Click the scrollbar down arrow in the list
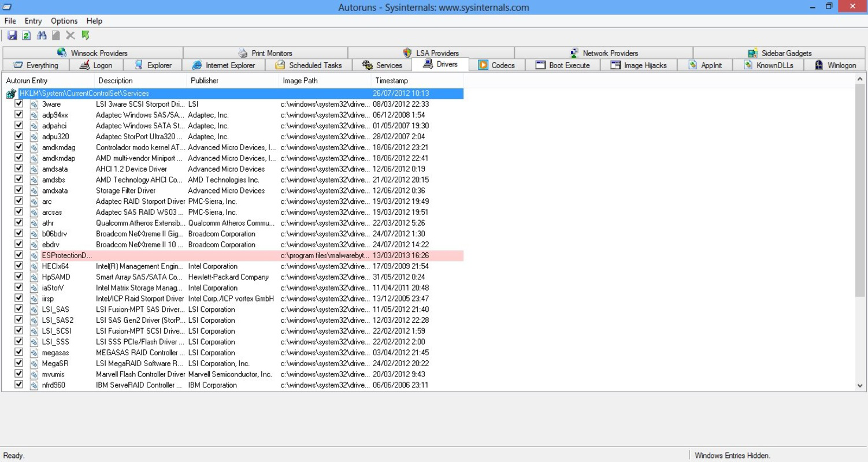 860,386
